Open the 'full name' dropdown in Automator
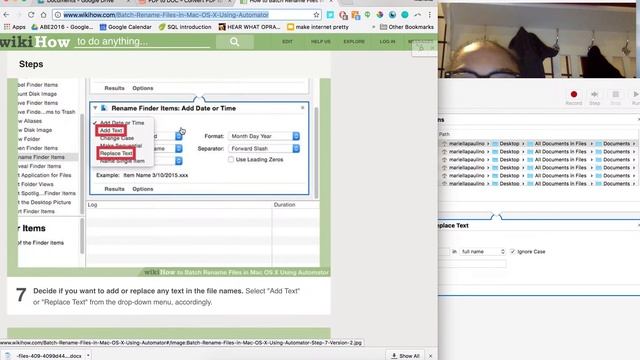640x360 pixels. [483, 251]
